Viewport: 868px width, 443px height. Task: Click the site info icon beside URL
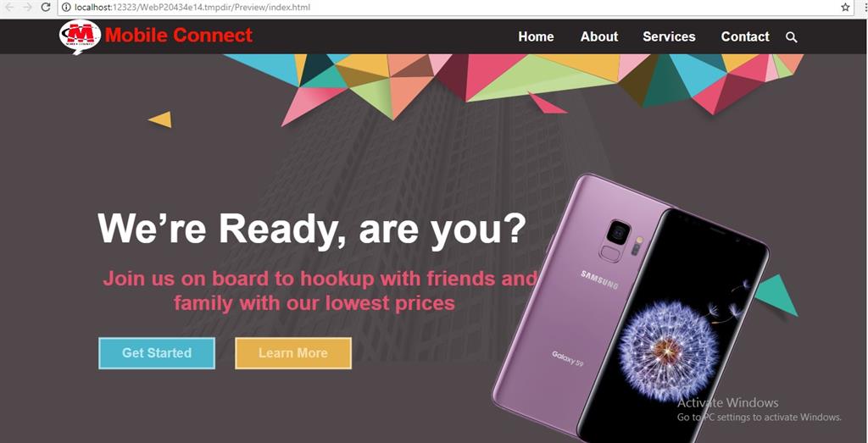coord(66,7)
